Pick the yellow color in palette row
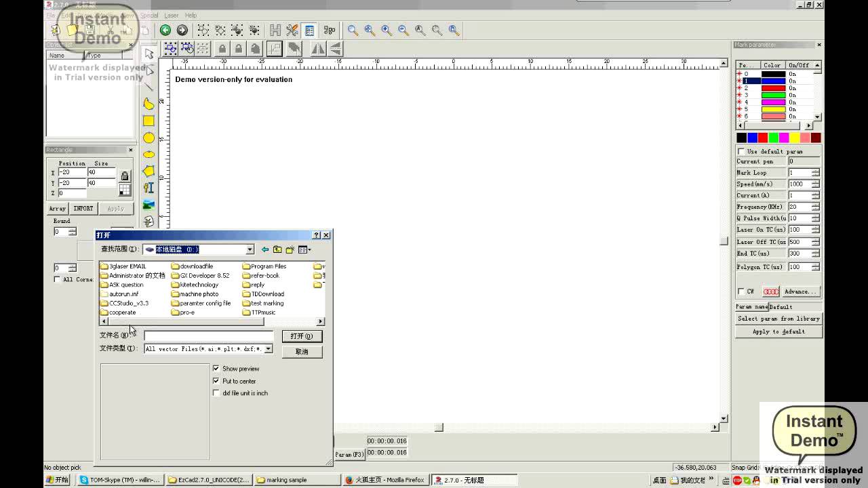The height and width of the screenshot is (488, 868). click(x=794, y=138)
